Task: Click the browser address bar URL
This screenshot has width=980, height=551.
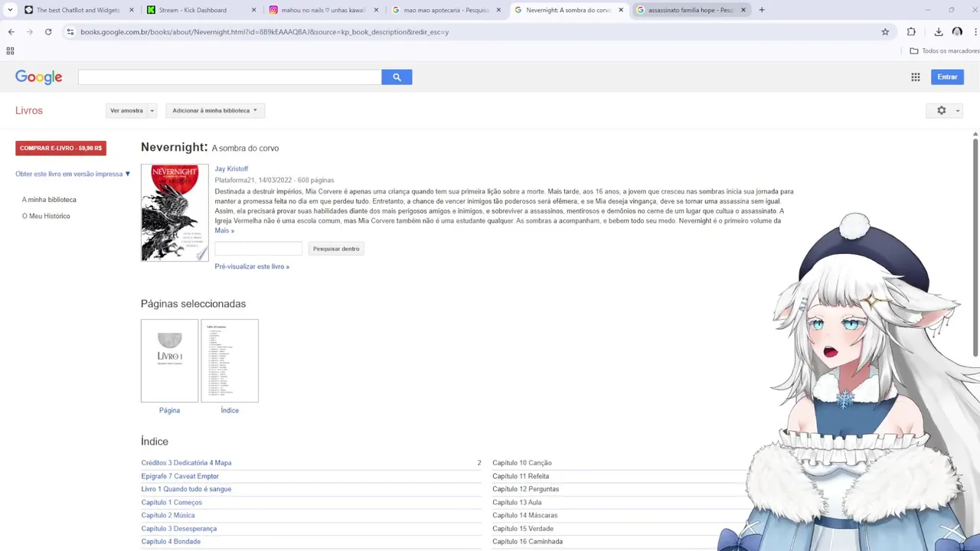Action: click(264, 32)
